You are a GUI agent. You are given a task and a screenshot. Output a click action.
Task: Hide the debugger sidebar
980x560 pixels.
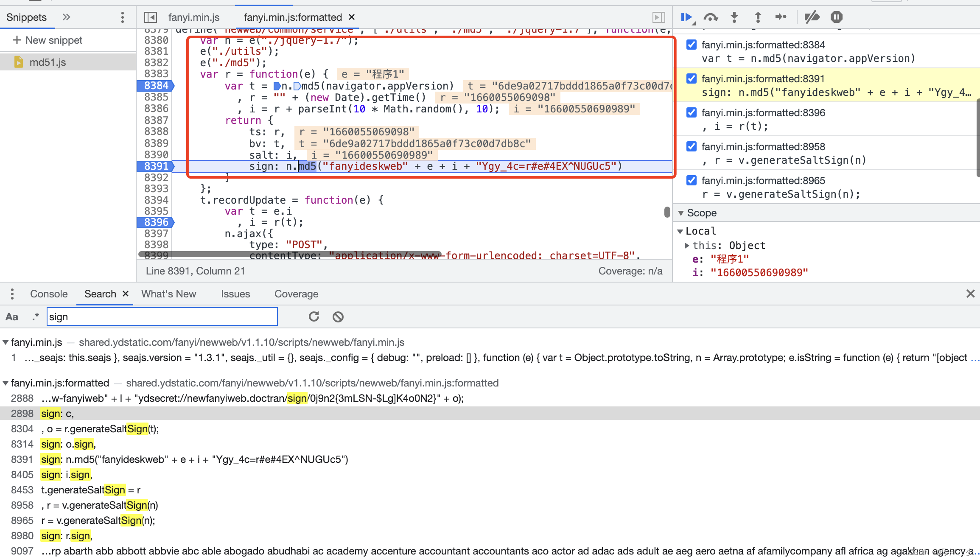658,17
